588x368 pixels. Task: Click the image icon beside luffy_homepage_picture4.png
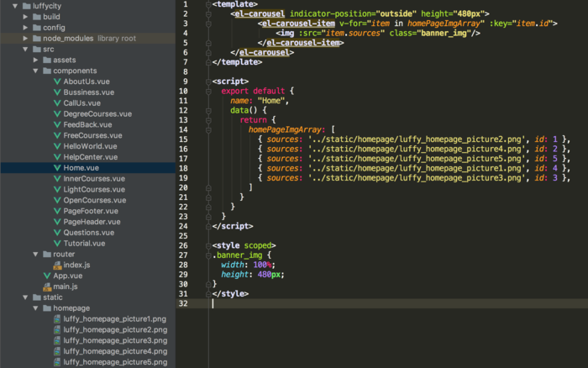click(x=57, y=352)
